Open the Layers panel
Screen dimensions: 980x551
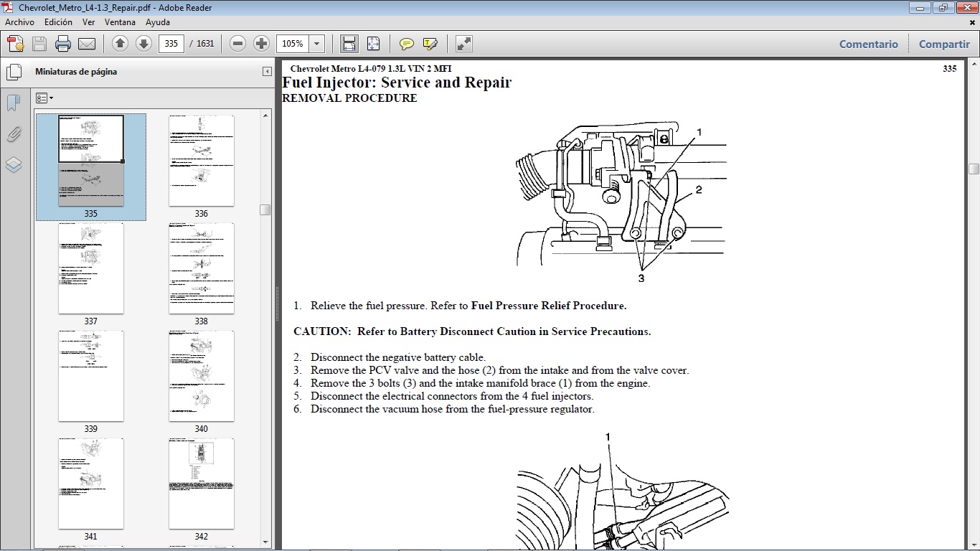13,164
